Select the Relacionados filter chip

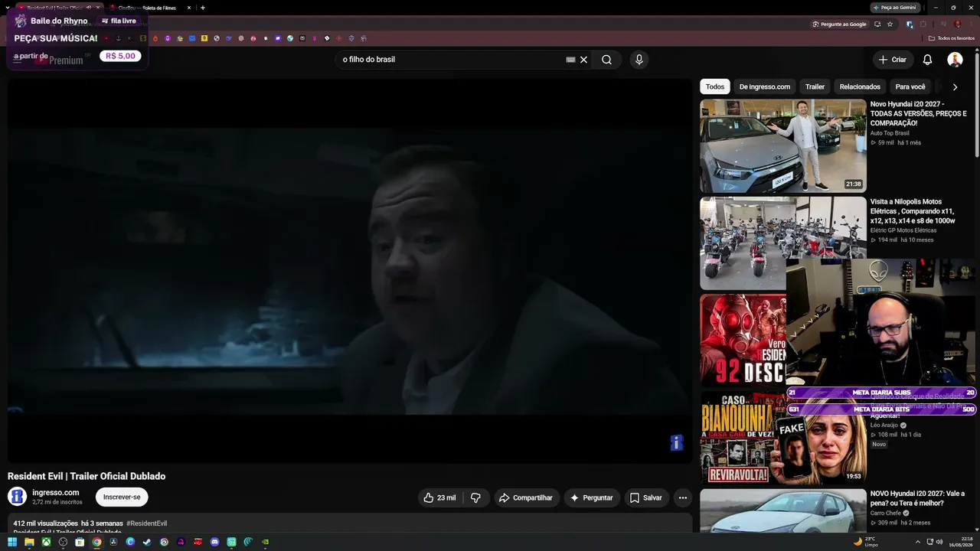[860, 86]
